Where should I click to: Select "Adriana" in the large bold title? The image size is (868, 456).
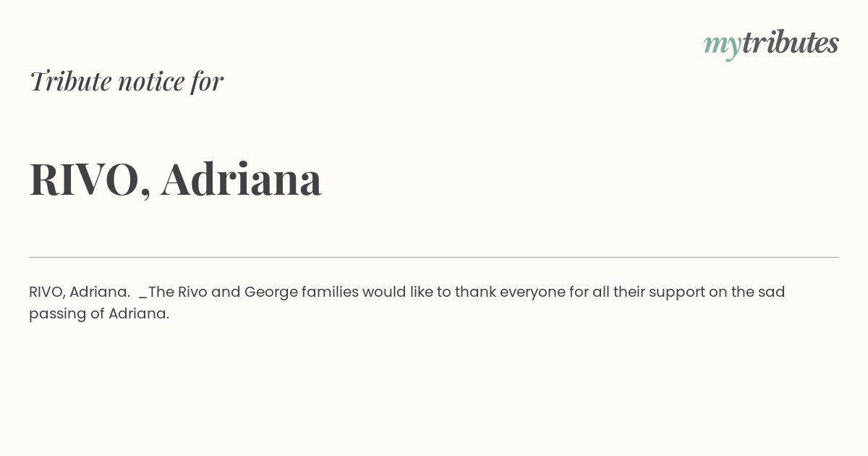pyautogui.click(x=241, y=178)
